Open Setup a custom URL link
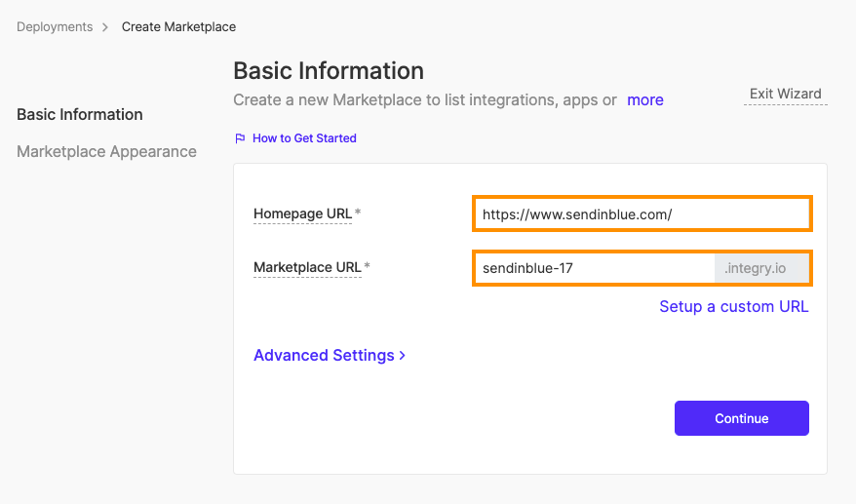Viewport: 856px width, 504px height. (733, 306)
